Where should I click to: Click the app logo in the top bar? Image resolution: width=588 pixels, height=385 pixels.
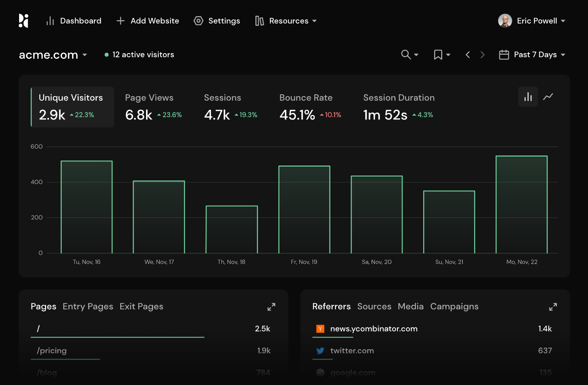[24, 21]
